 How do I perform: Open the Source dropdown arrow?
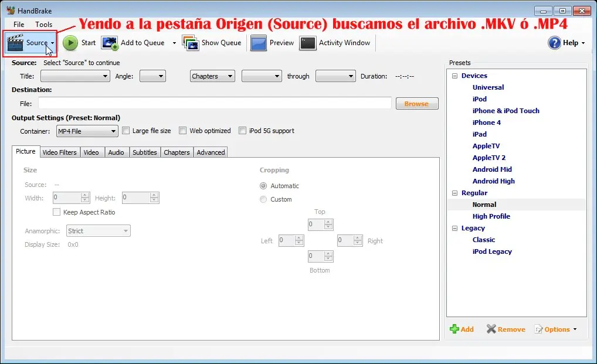[53, 43]
